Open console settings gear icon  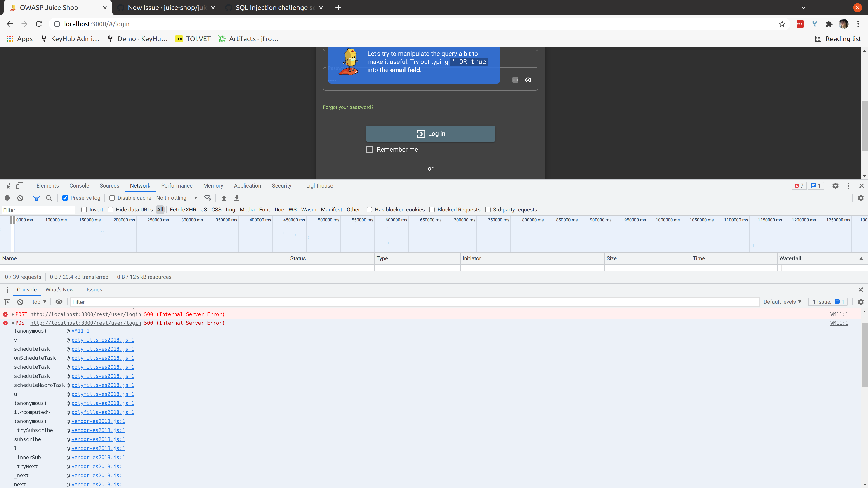861,302
